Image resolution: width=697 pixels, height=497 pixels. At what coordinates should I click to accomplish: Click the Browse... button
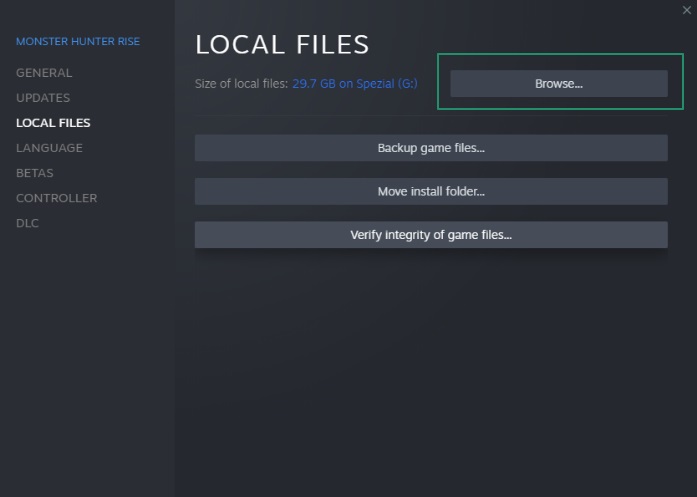[559, 84]
